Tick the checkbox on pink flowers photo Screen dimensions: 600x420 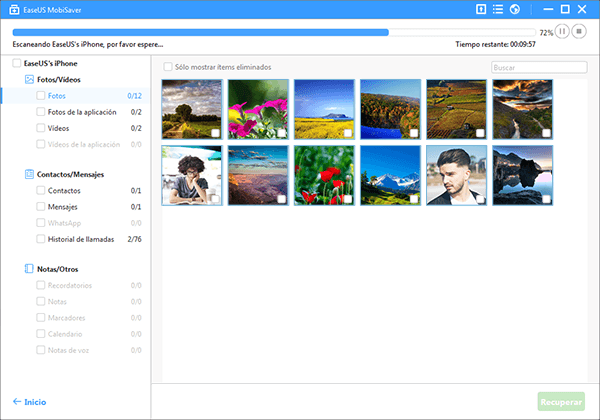click(x=282, y=133)
